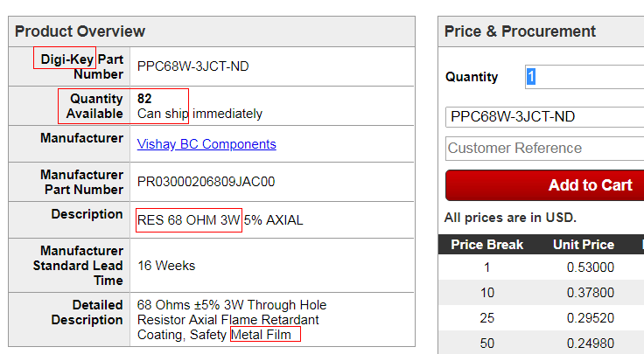Click the 0.29520 unit price cell
This screenshot has height=354, width=644.
[x=591, y=318]
